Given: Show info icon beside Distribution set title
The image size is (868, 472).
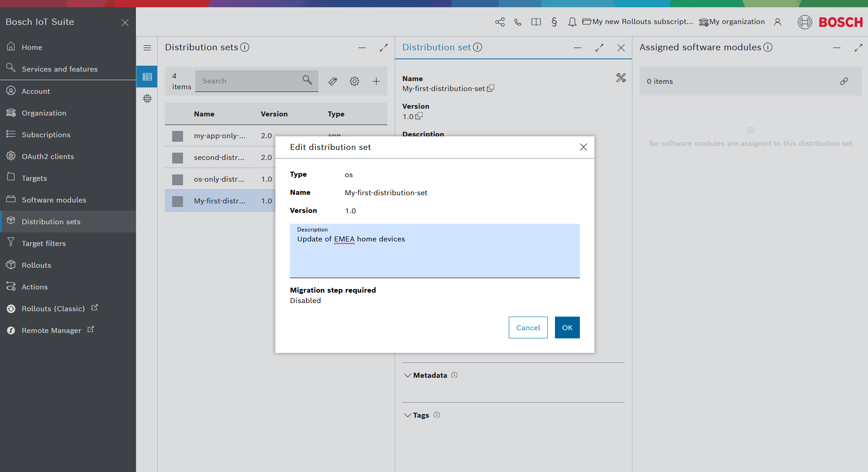Looking at the screenshot, I should pos(477,47).
